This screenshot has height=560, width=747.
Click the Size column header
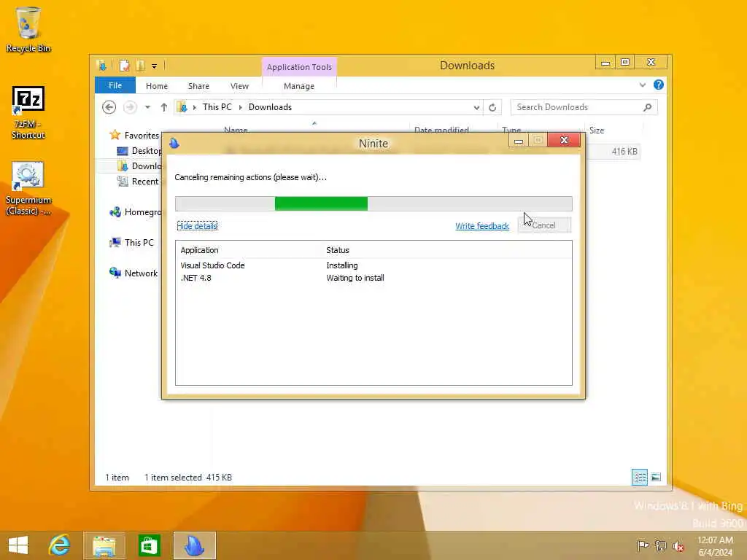(597, 131)
